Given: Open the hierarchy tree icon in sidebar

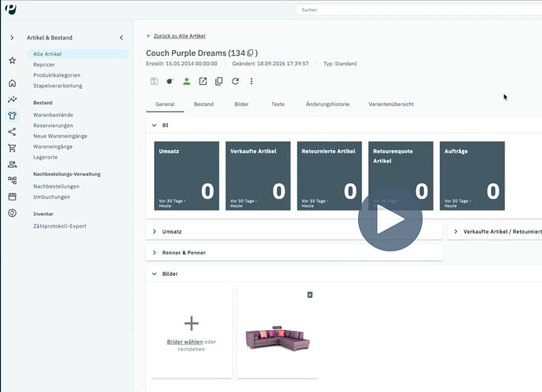Looking at the screenshot, I should click(x=12, y=180).
